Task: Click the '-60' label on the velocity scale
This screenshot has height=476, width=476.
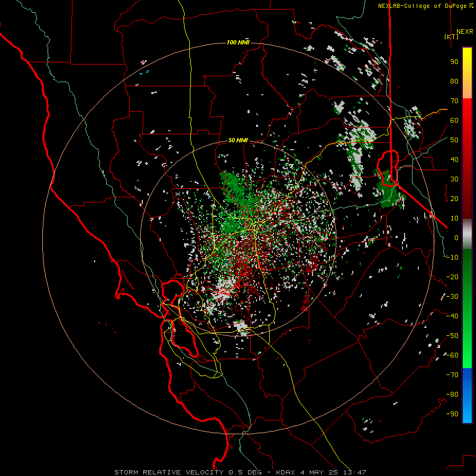Action: [x=452, y=355]
